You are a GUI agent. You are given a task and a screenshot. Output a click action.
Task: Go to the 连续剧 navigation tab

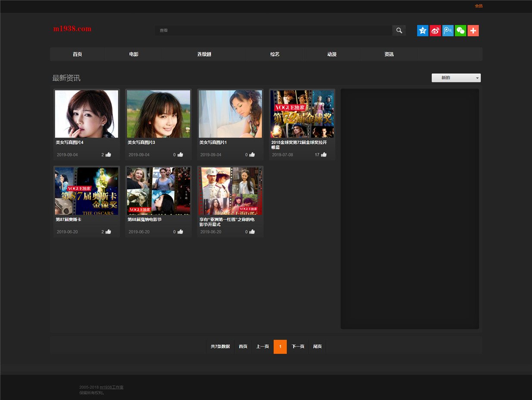coord(204,54)
